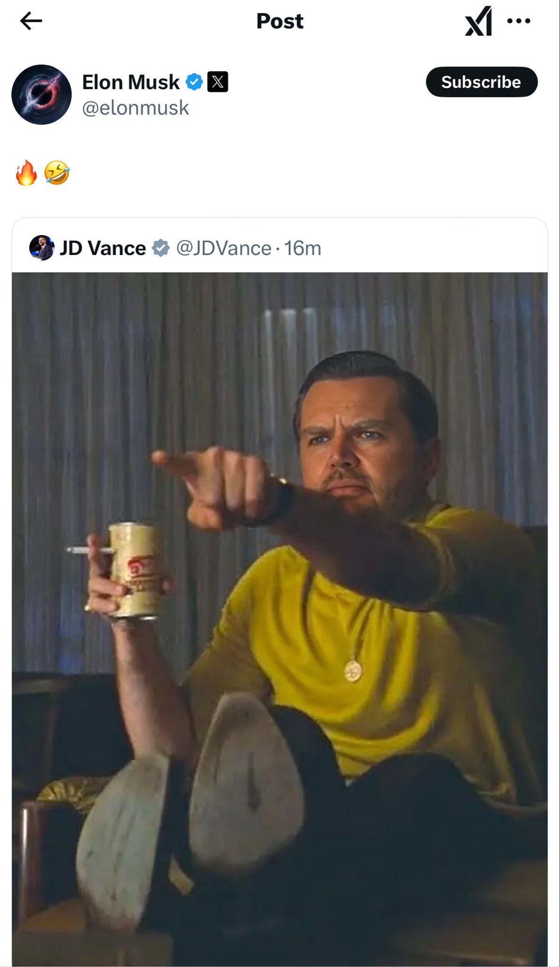This screenshot has width=560, height=967.
Task: Open the pointing man meme image
Action: click(x=280, y=619)
